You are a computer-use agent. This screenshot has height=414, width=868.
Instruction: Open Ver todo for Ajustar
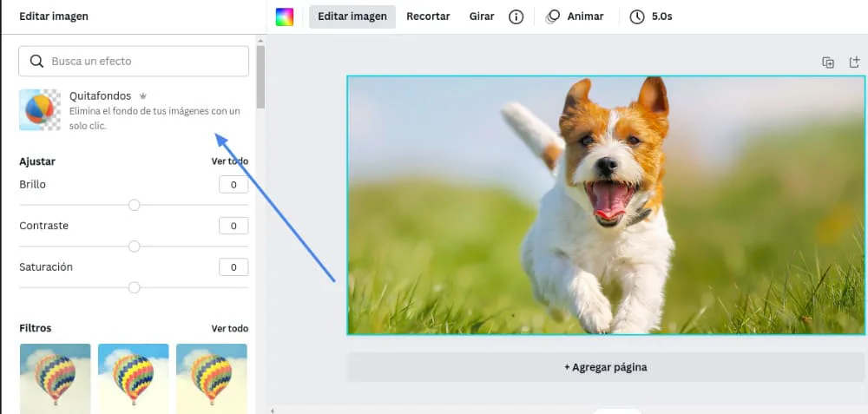pos(230,161)
